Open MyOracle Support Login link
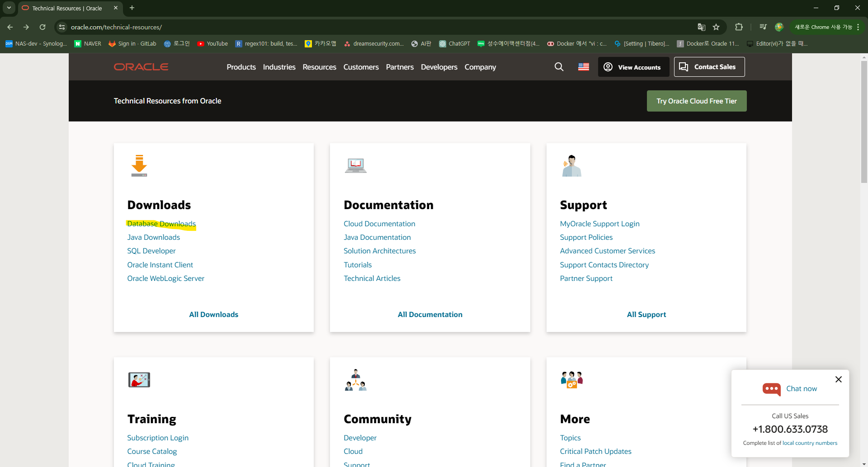 pos(599,224)
